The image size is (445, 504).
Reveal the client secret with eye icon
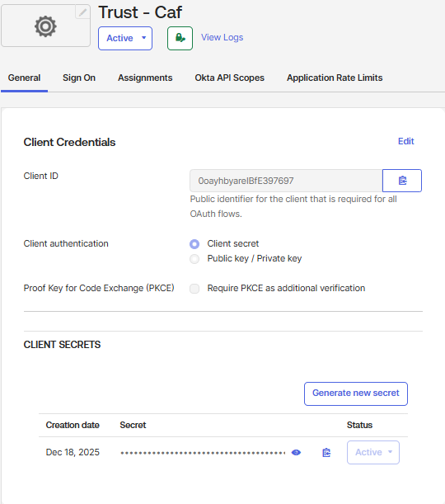(296, 453)
